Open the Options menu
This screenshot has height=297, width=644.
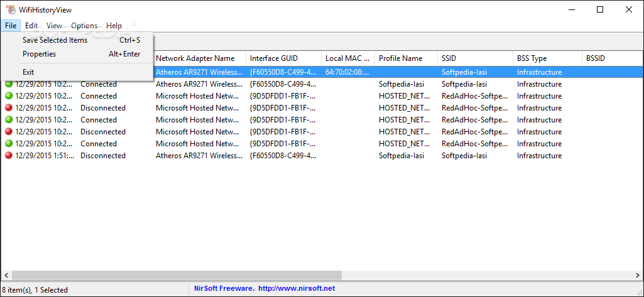point(84,26)
